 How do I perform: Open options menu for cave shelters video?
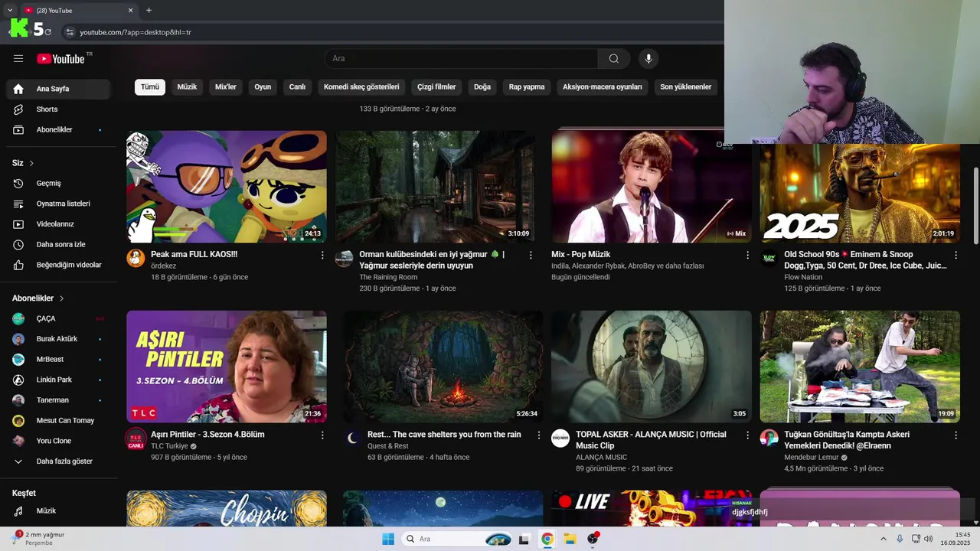pyautogui.click(x=539, y=435)
